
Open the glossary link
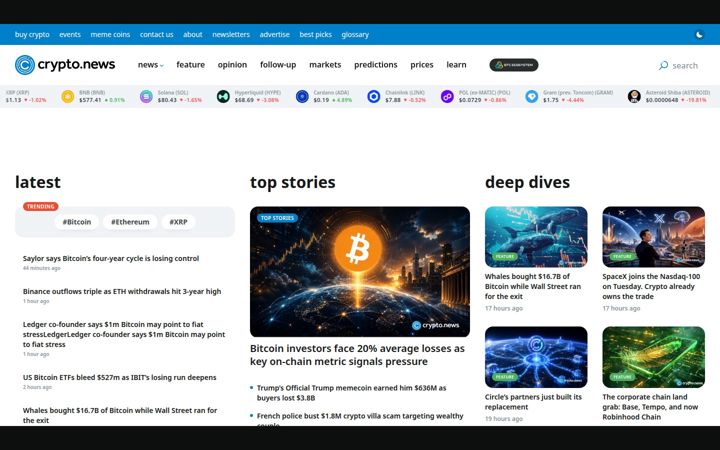point(355,34)
